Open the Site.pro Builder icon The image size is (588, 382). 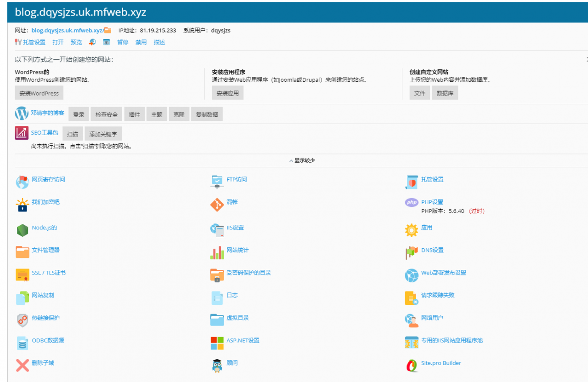(x=412, y=365)
